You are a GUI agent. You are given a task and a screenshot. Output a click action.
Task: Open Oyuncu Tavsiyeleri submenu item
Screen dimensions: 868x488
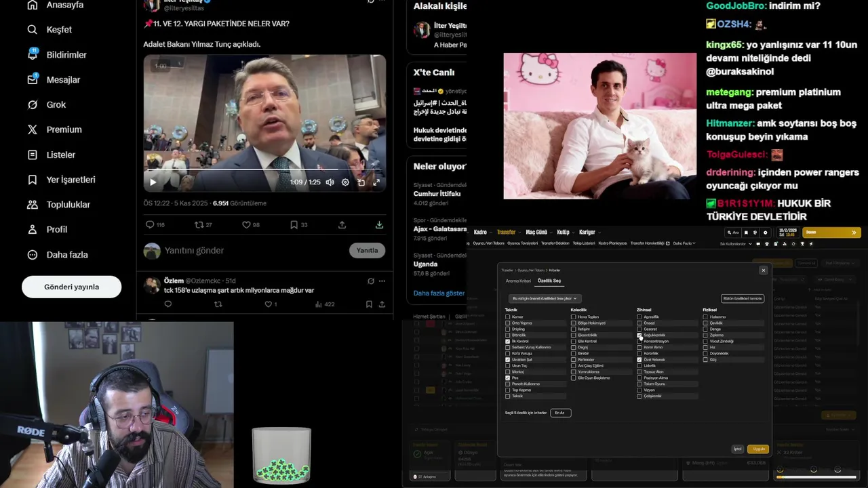click(x=522, y=243)
